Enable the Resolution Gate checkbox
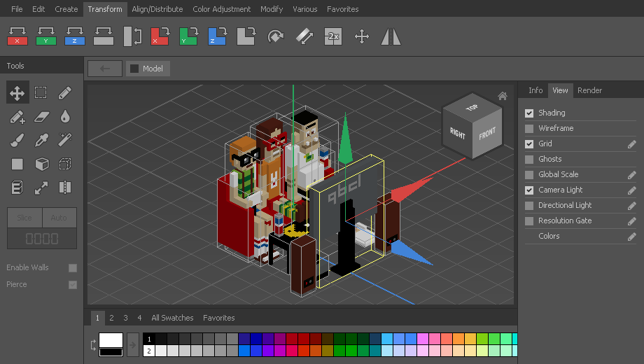644x364 pixels. 529,221
